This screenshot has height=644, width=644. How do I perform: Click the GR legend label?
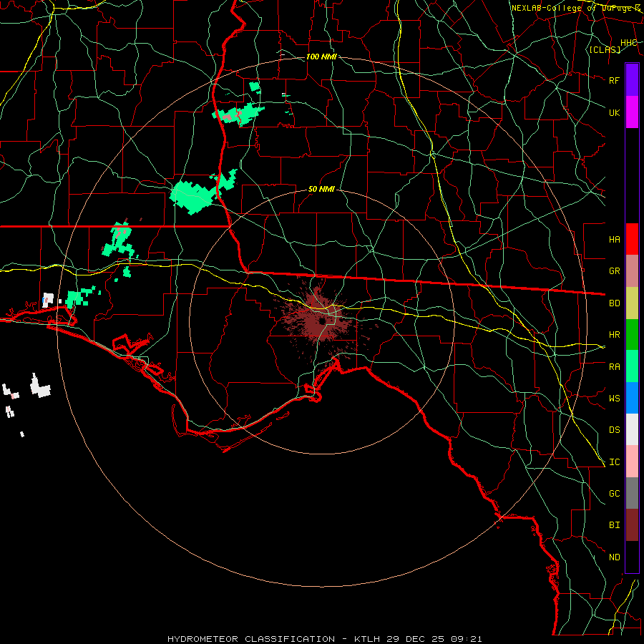615,271
